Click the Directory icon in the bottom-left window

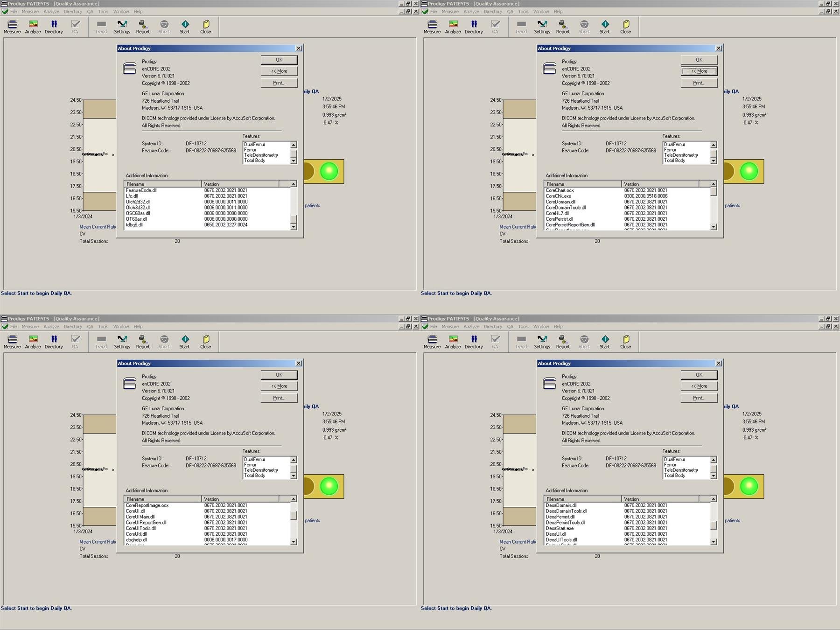(x=54, y=342)
